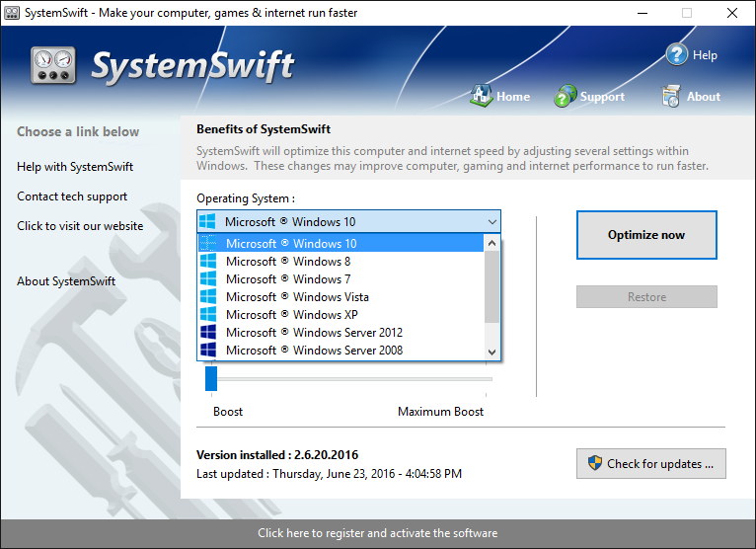This screenshot has height=549, width=756.
Task: Select Microsoft Windows XP option
Action: point(340,315)
